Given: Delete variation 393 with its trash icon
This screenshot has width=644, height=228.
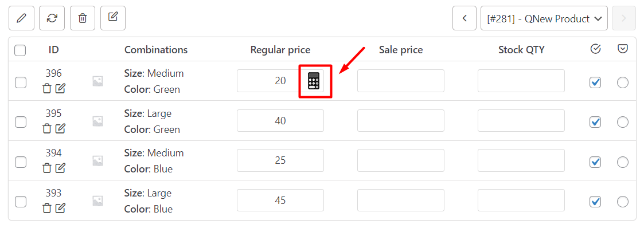Looking at the screenshot, I should (x=47, y=208).
